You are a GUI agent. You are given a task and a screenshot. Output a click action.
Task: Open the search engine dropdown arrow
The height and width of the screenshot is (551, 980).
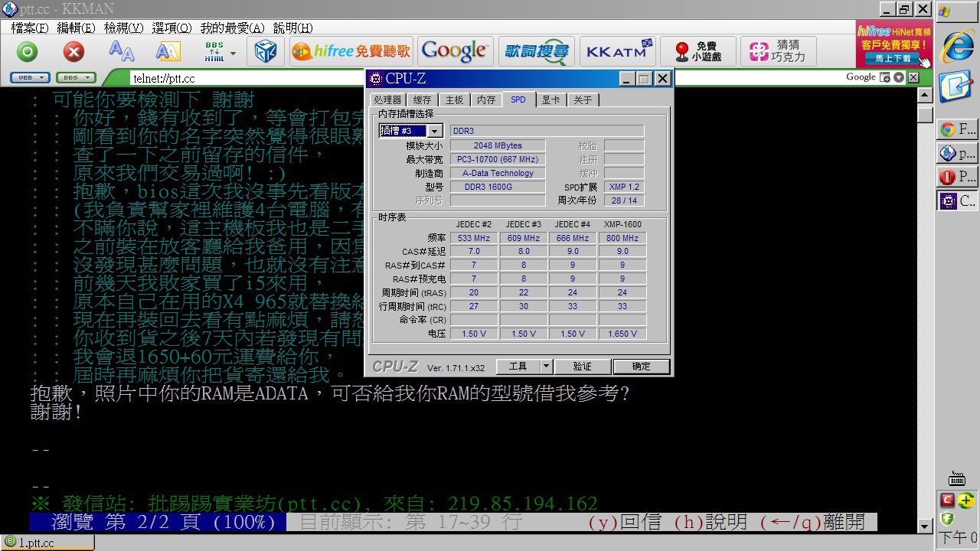899,77
